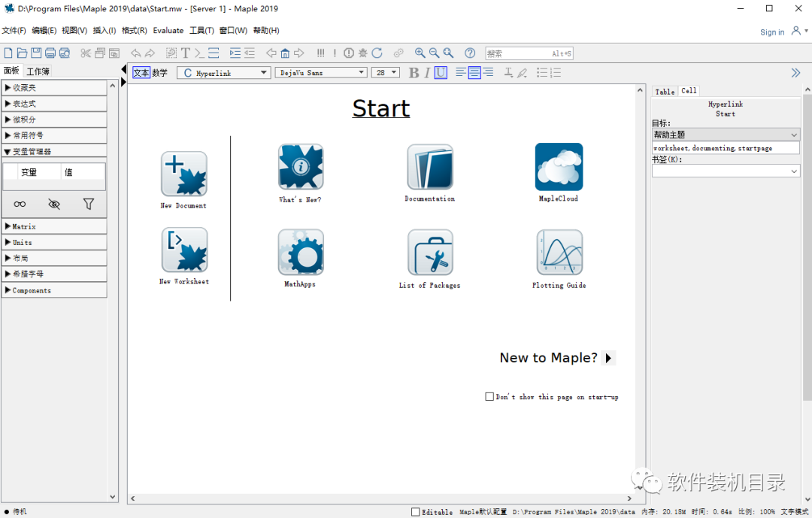Collapse the 变量管理器 palette
The width and height of the screenshot is (812, 518).
pos(54,151)
